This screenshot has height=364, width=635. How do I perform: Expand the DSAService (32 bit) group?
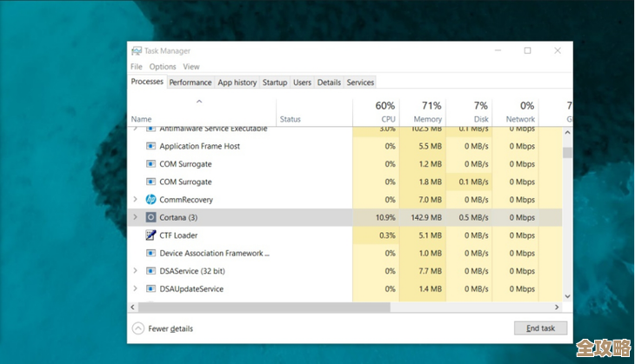[135, 271]
